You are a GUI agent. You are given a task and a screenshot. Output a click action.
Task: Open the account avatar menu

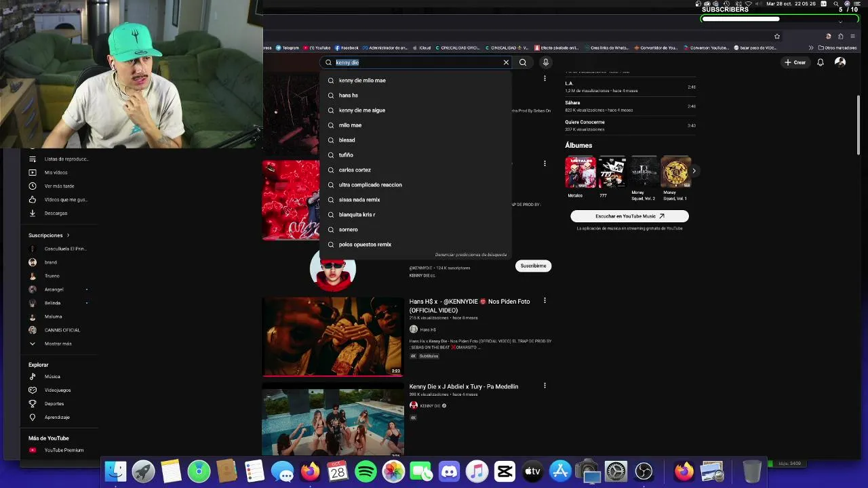840,62
